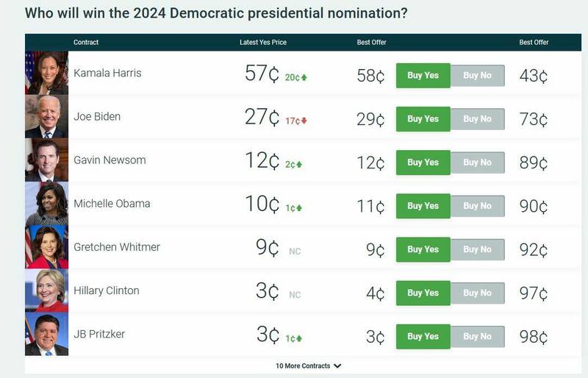
Task: Open Hillary Clinton's profile picture
Action: click(x=46, y=290)
